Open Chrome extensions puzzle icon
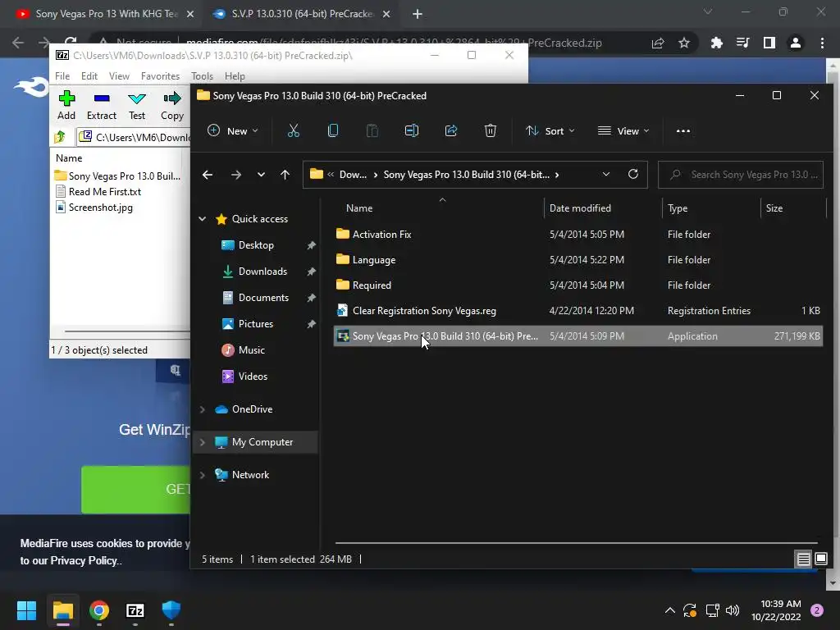The image size is (840, 630). click(x=716, y=43)
